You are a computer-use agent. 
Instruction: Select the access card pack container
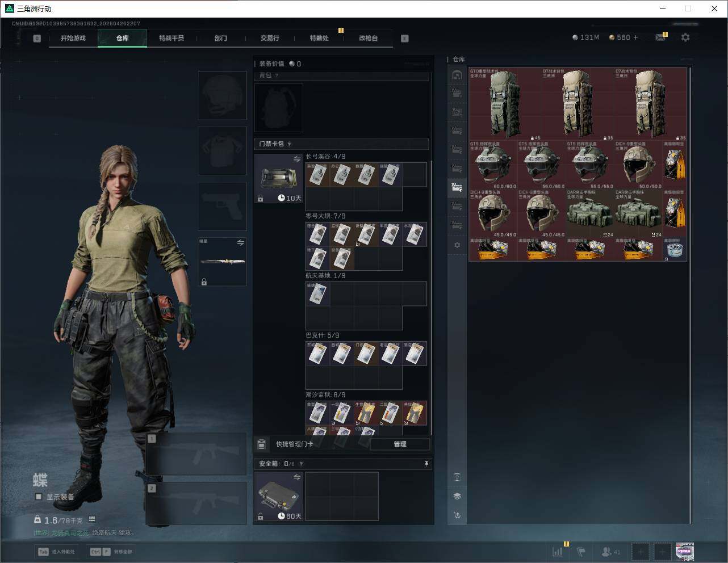(x=278, y=179)
